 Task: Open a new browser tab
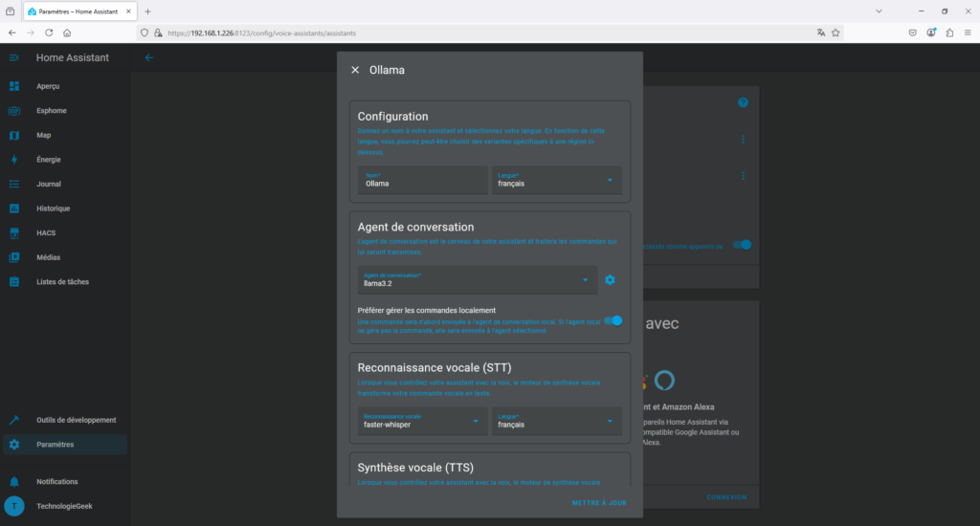(147, 11)
